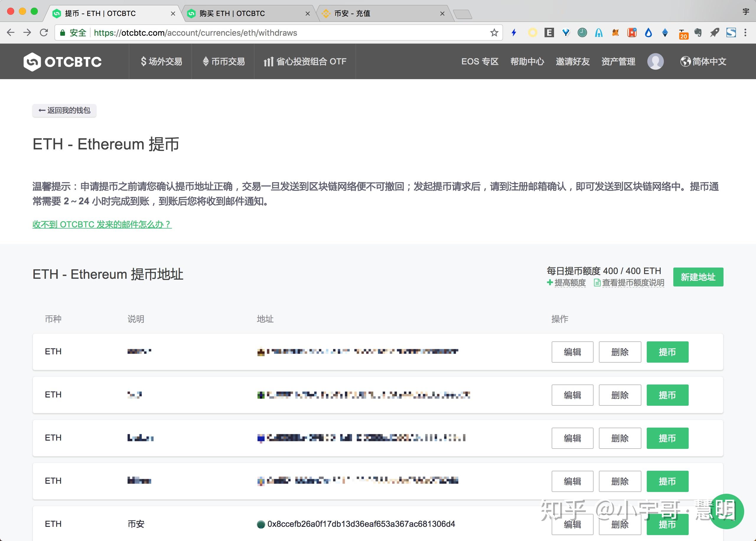This screenshot has width=756, height=541.
Task: Click 删除 in second ETH row
Action: point(620,395)
